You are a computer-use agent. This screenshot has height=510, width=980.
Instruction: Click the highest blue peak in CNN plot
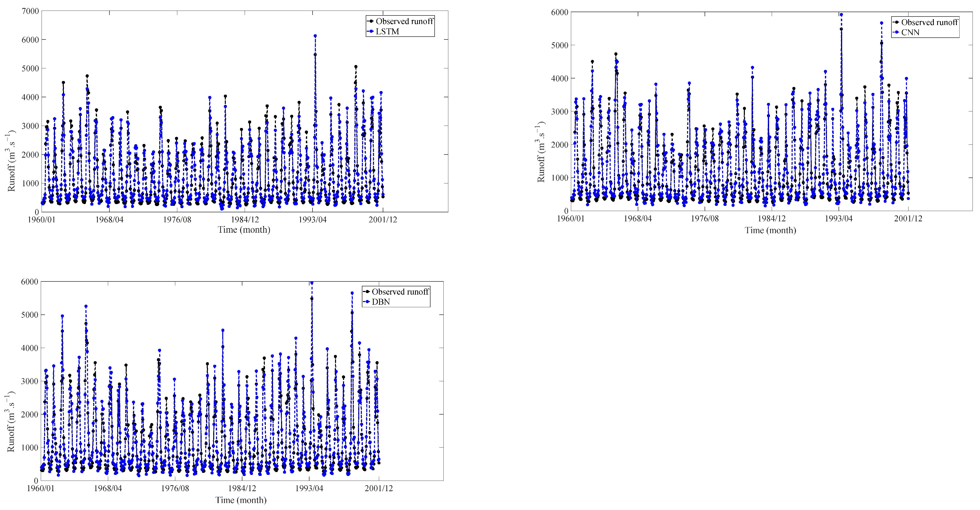[841, 15]
